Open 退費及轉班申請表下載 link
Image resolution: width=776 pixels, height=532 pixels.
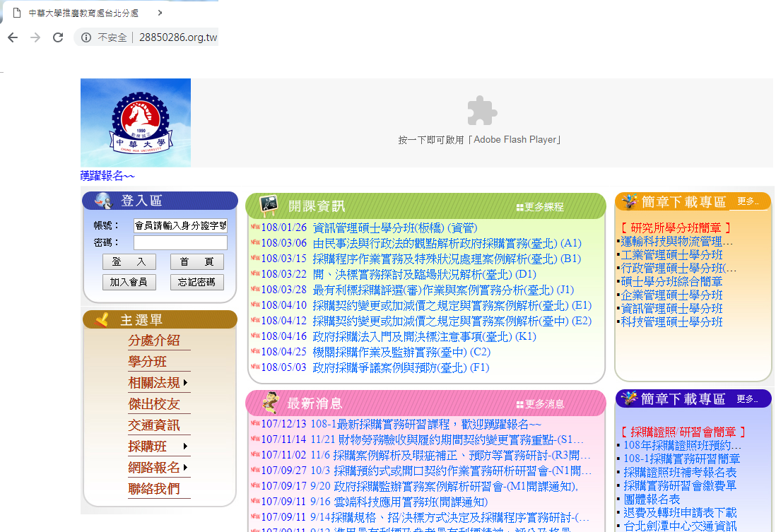[x=680, y=513]
